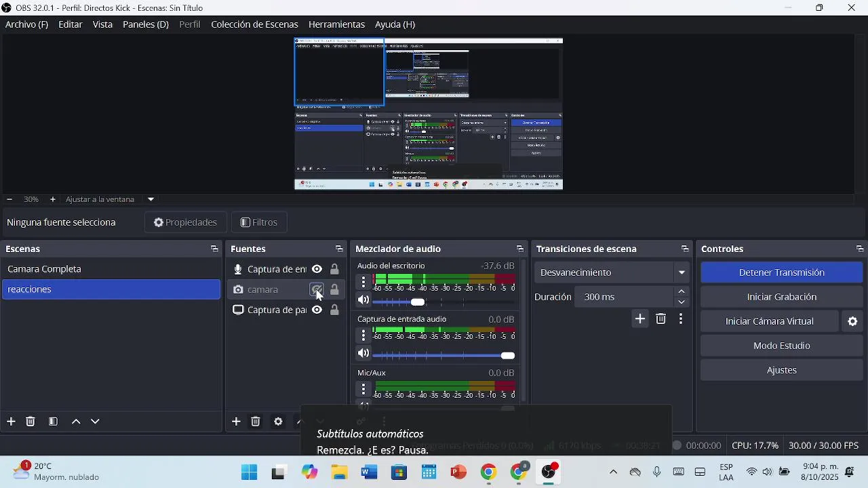Remove selected source with trash icon
This screenshot has width=868, height=488.
coord(256,422)
